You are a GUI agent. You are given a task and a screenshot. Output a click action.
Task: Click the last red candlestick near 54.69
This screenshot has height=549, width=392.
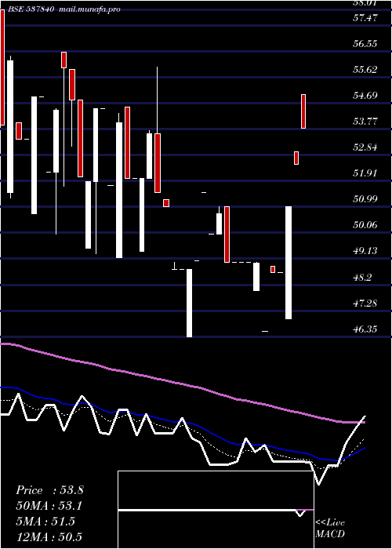(303, 111)
